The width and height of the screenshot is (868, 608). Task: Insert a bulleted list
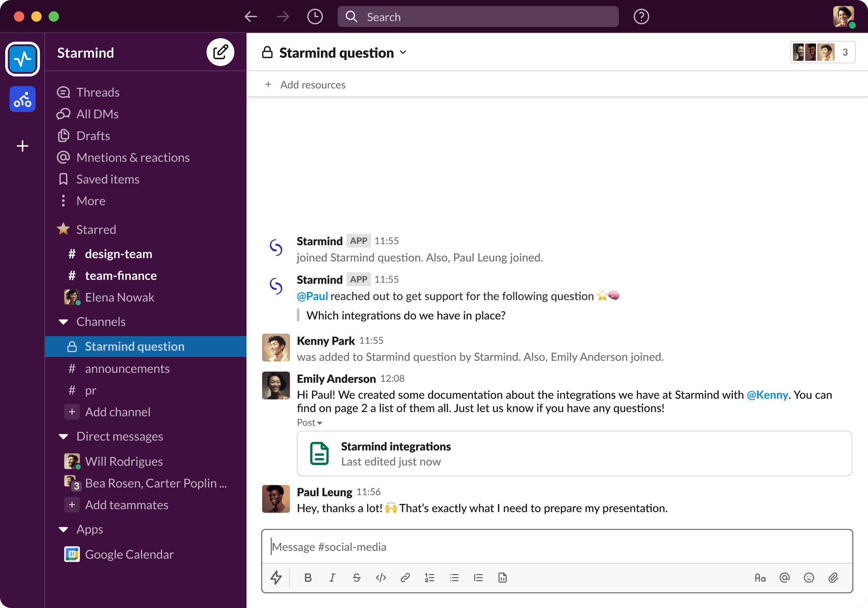pos(454,578)
